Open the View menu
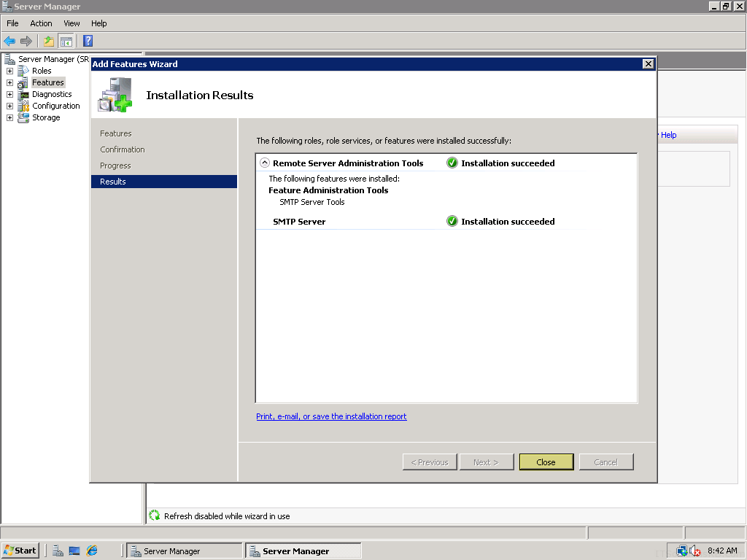The image size is (747, 560). coord(72,23)
